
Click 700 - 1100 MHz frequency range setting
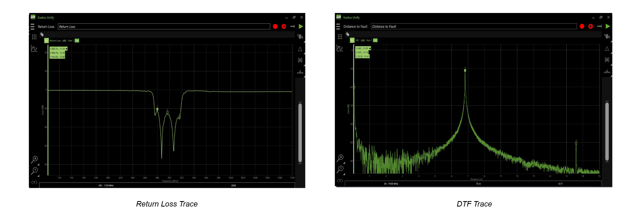106,186
